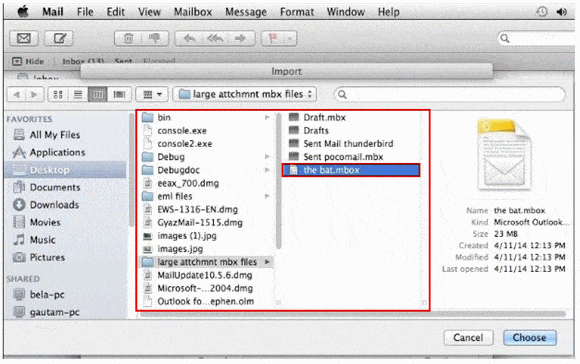The height and width of the screenshot is (364, 580).
Task: Select the bat.mbox file
Action: pos(351,170)
